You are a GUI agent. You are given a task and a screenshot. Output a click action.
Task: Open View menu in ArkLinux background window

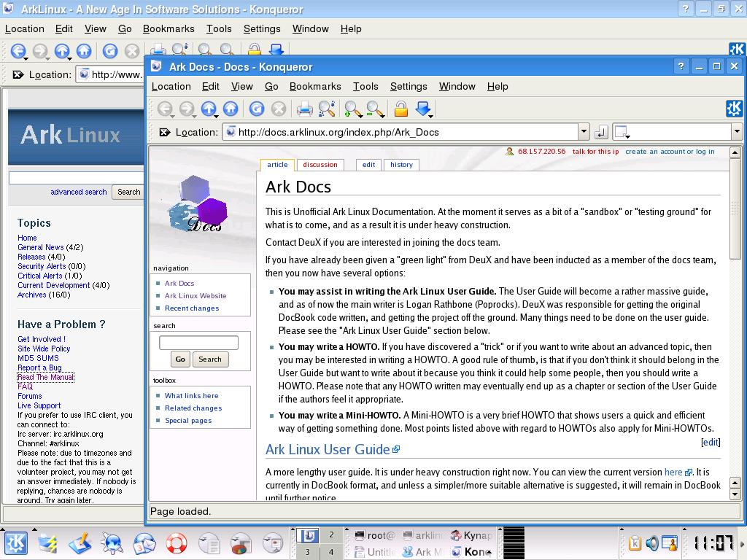tap(96, 28)
